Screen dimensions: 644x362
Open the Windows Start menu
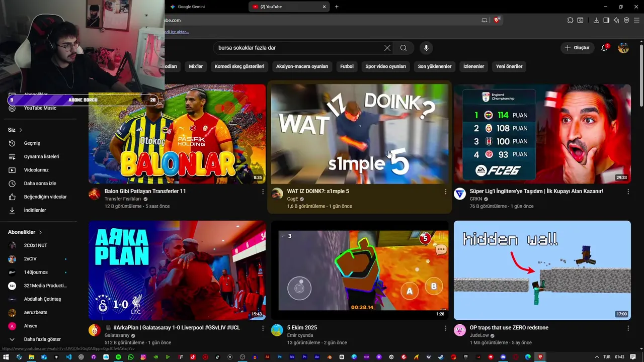pos(6,357)
